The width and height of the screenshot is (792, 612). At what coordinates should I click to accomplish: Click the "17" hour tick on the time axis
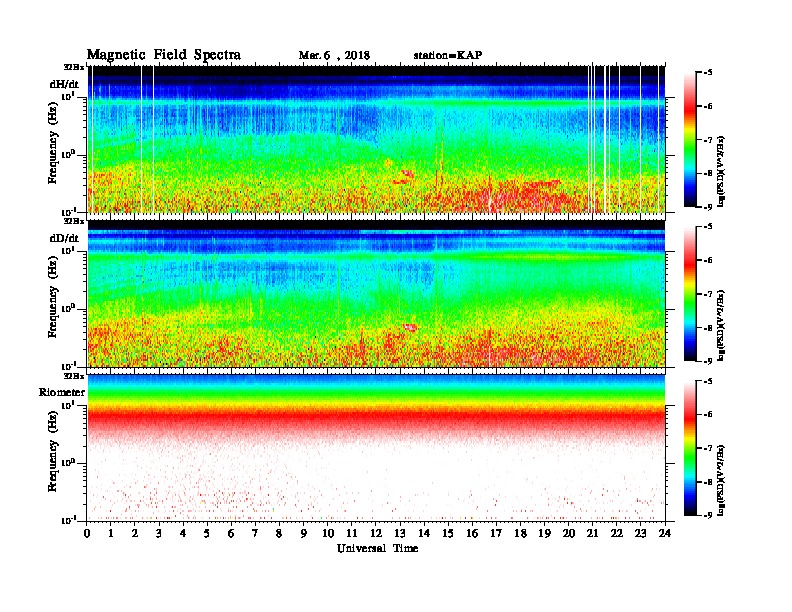point(497,534)
